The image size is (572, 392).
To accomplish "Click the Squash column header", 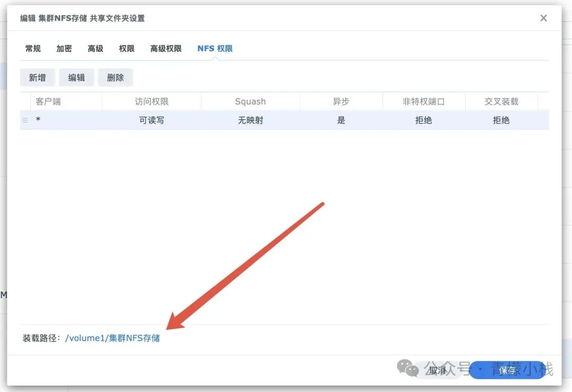I will point(250,101).
